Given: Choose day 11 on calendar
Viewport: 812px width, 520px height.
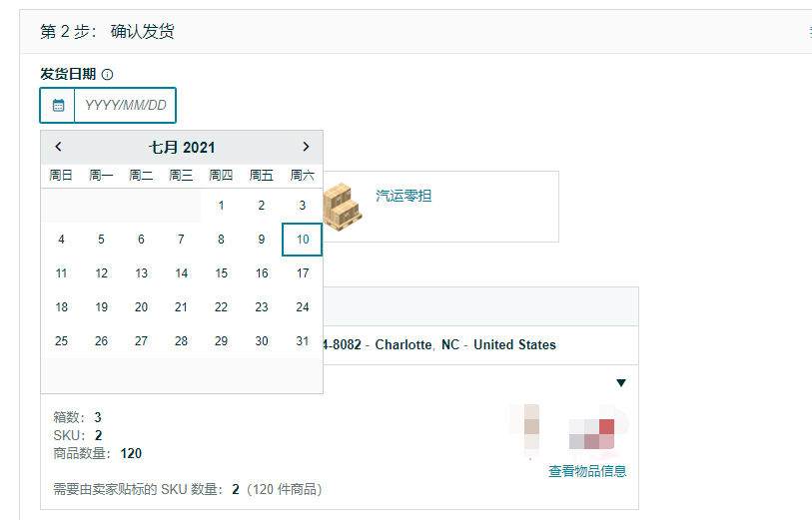Looking at the screenshot, I should [x=61, y=273].
